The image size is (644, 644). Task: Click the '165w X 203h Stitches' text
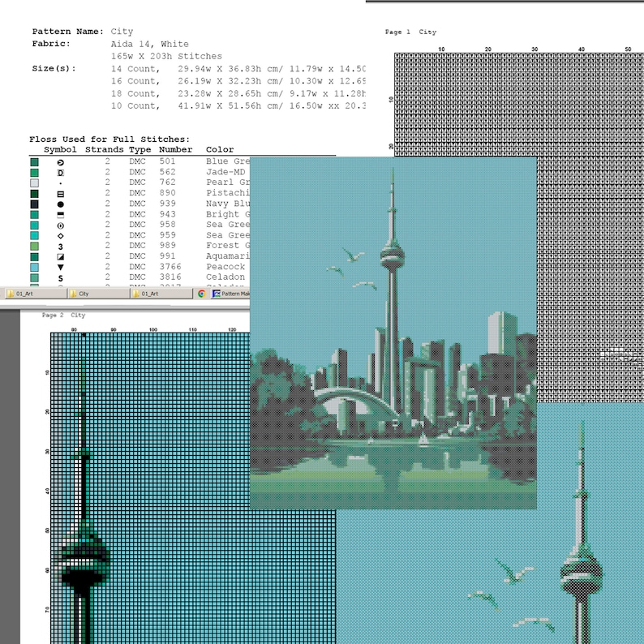coord(166,56)
